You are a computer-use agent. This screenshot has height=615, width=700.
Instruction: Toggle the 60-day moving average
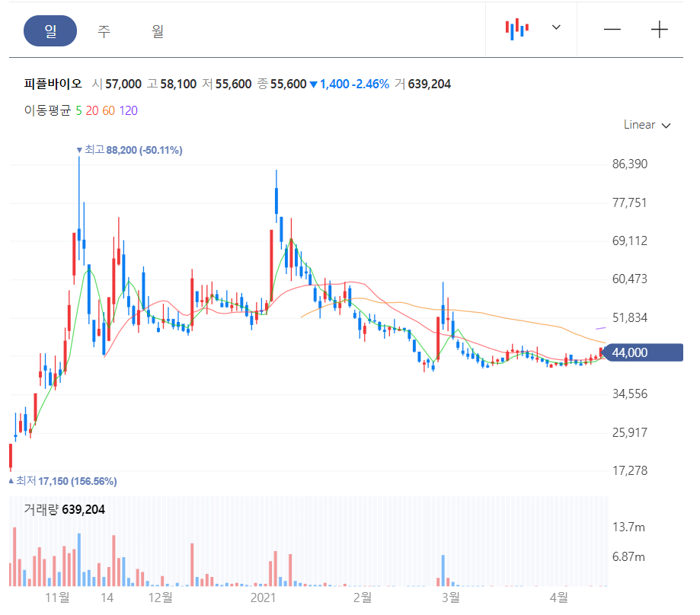[x=108, y=110]
